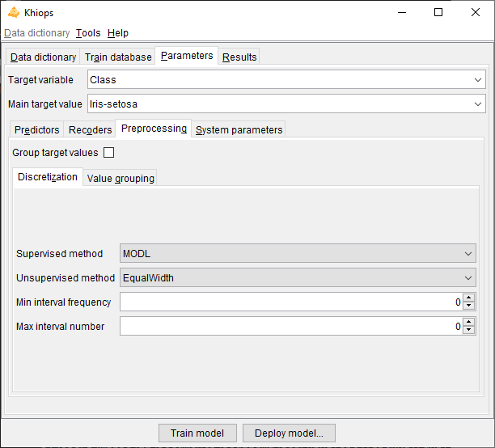Increase Max interval number with up arrow
The image size is (495, 448).
click(469, 322)
